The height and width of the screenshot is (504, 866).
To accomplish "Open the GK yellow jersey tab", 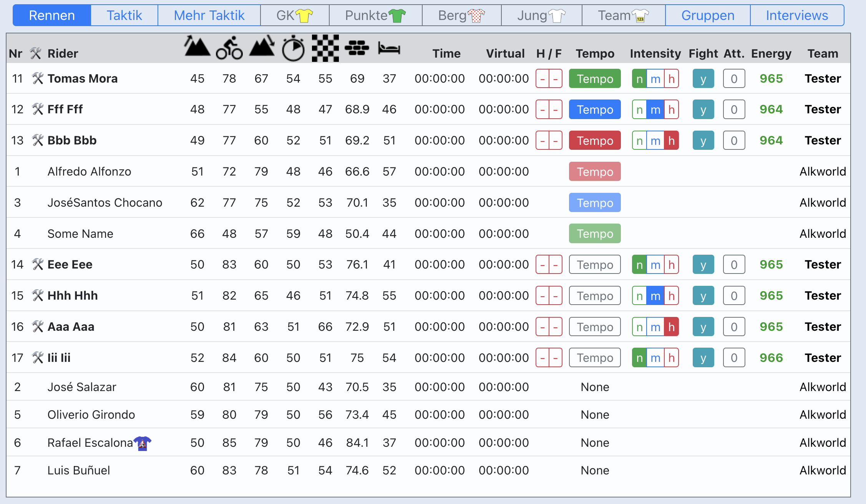I will pyautogui.click(x=295, y=15).
